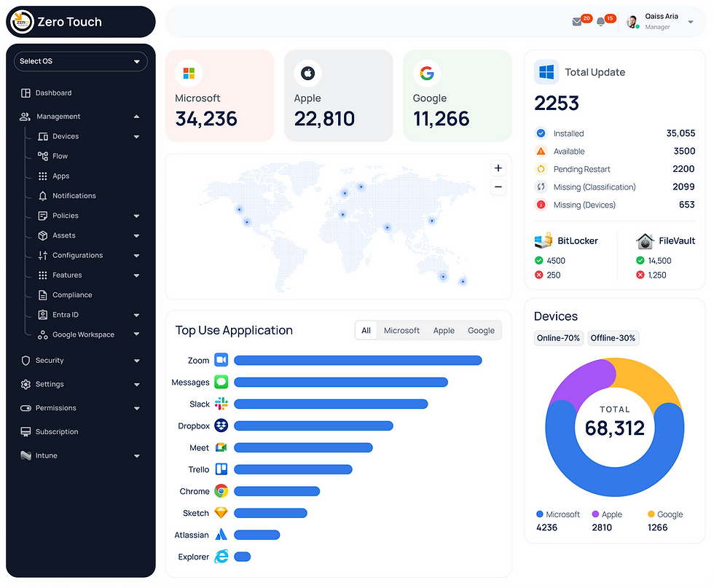The height and width of the screenshot is (588, 714).
Task: Click the Trello app icon
Action: coord(221,469)
